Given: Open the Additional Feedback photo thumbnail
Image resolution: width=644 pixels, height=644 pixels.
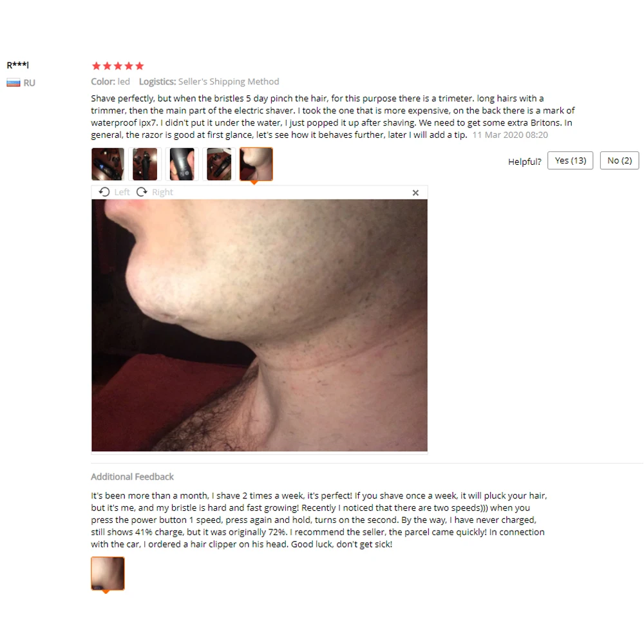Looking at the screenshot, I should [108, 574].
